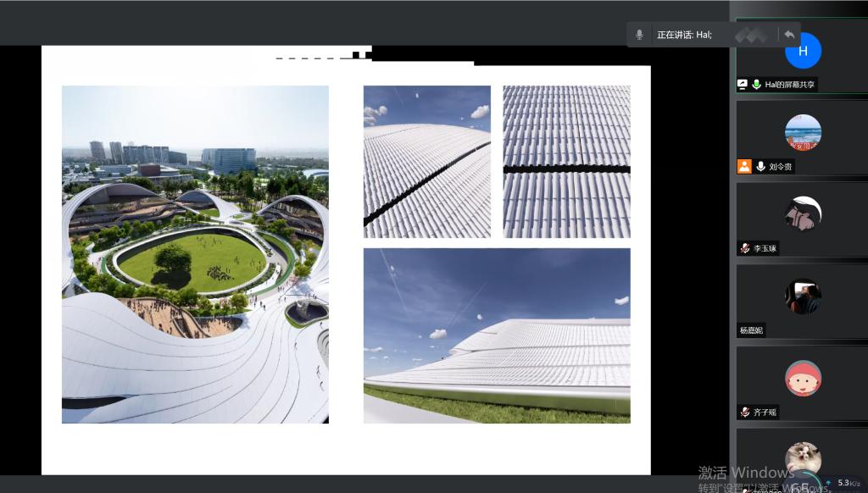The image size is (868, 493).
Task: Click the microphone icon in the speaking bar
Action: coord(640,35)
